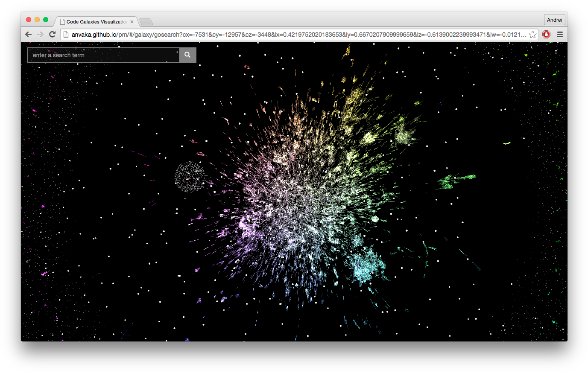Open a new tab with the new-tab button
Viewport: 588px width, 373px height.
(146, 22)
